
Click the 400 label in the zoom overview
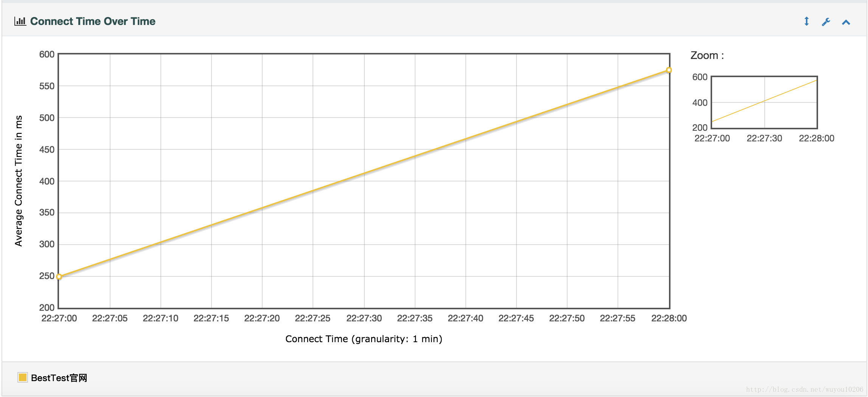[x=700, y=103]
